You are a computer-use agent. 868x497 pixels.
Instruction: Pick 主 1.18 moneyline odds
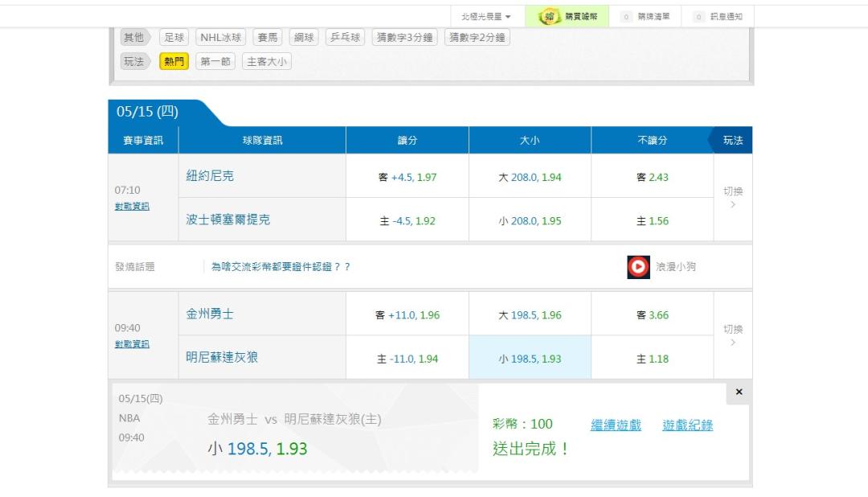click(653, 359)
